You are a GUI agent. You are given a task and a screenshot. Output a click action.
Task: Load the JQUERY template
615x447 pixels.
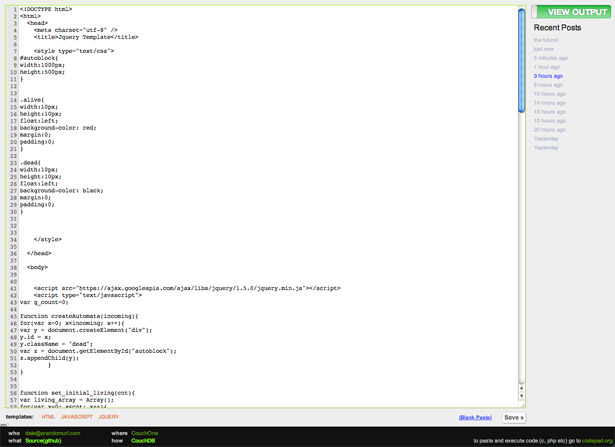coord(108,417)
